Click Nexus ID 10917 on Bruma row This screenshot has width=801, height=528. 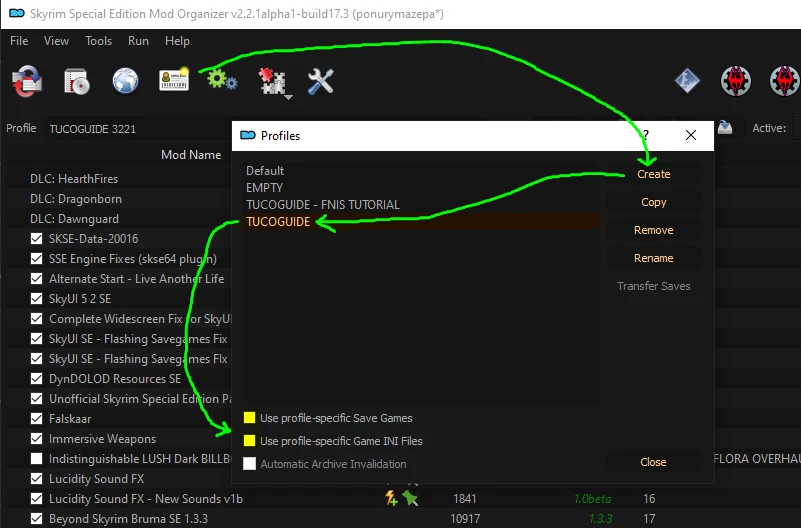465,519
